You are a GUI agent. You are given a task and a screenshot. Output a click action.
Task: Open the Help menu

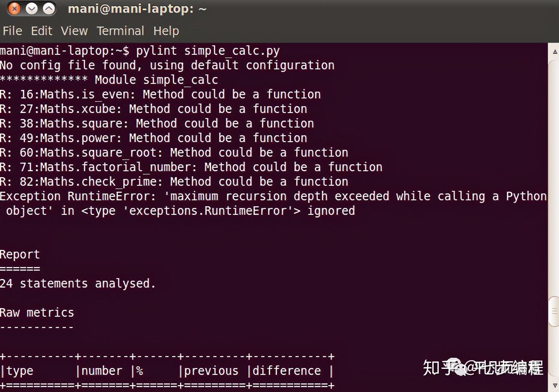(166, 31)
